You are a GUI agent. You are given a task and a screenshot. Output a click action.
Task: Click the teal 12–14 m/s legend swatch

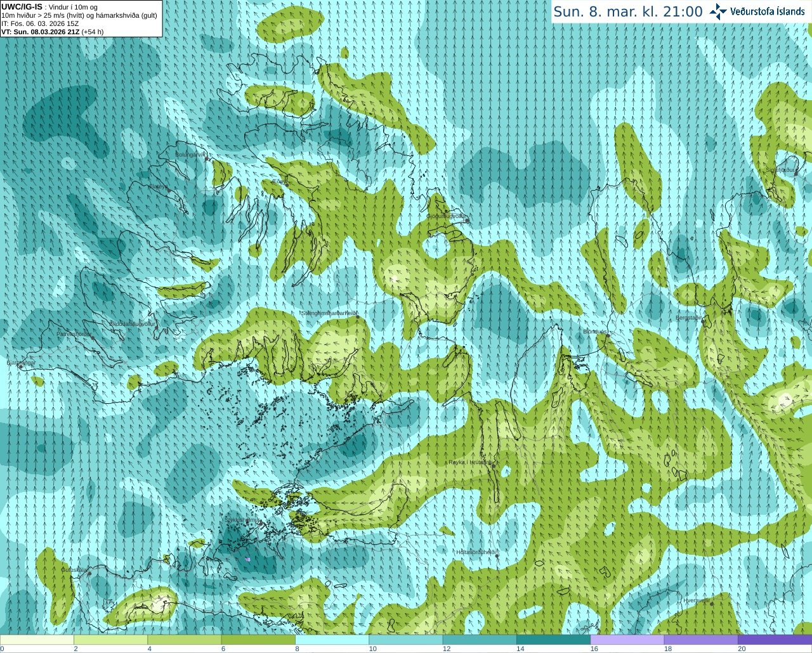pos(480,640)
